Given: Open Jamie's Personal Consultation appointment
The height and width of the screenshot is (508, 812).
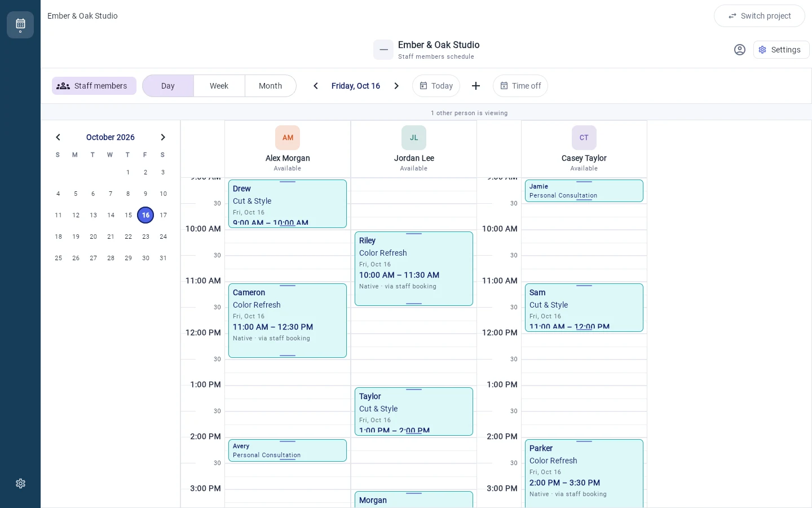Looking at the screenshot, I should pyautogui.click(x=584, y=191).
